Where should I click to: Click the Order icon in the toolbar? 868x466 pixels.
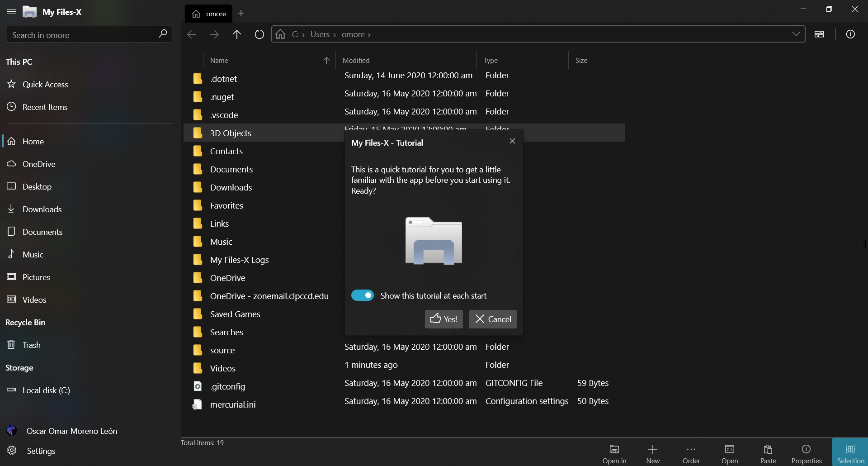click(x=691, y=452)
